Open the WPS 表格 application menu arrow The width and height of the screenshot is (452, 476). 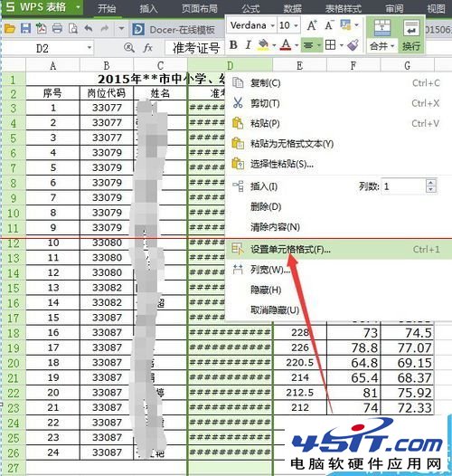[x=78, y=6]
